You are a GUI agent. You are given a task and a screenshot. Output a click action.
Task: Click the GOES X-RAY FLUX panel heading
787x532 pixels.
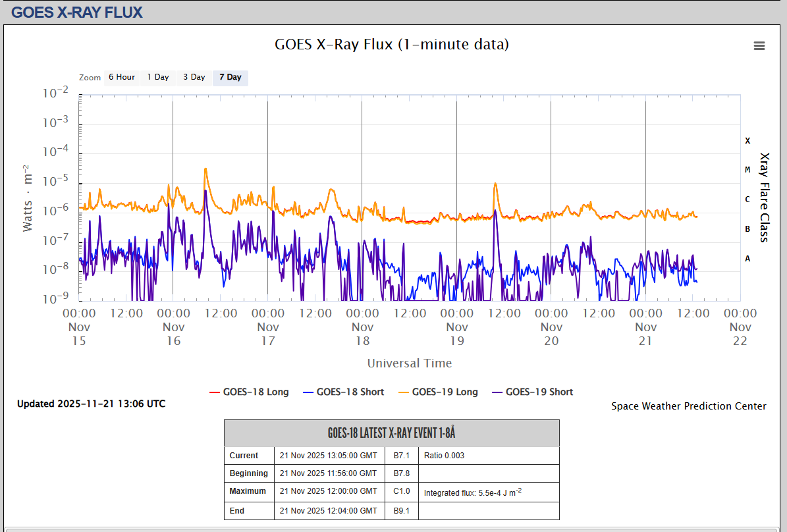[x=77, y=12]
